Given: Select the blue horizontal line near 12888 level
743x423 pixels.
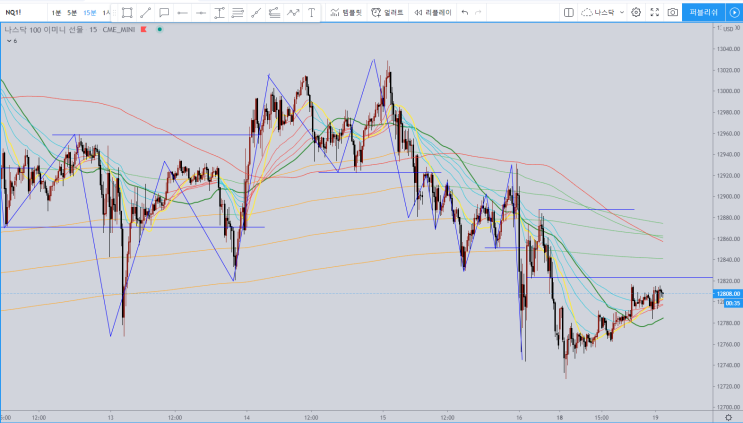Looking at the screenshot, I should (x=587, y=209).
